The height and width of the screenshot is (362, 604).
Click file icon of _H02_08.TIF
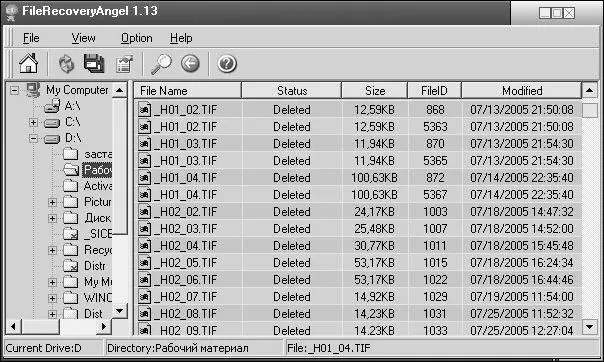144,313
